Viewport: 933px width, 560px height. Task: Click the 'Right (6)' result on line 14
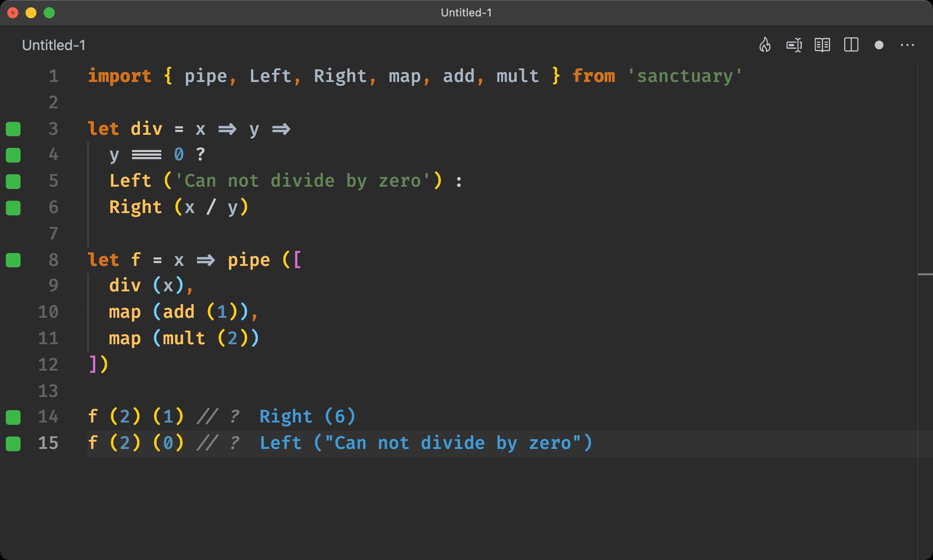[x=308, y=417]
